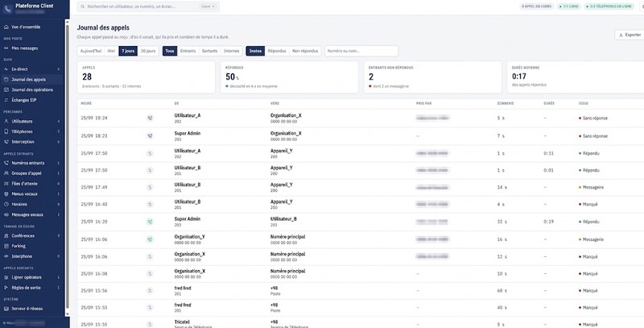
Task: Click Journal des appels sidebar icon
Action: click(6, 80)
